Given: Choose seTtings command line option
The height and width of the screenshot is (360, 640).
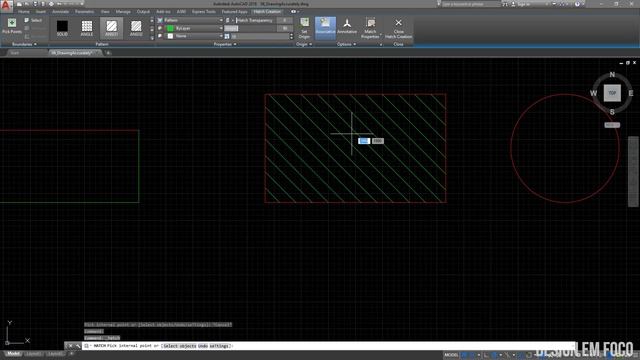Looking at the screenshot, I should click(x=220, y=346).
